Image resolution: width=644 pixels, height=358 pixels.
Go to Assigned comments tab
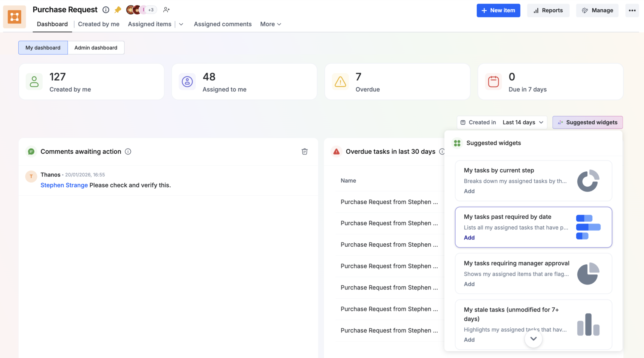[x=222, y=24]
